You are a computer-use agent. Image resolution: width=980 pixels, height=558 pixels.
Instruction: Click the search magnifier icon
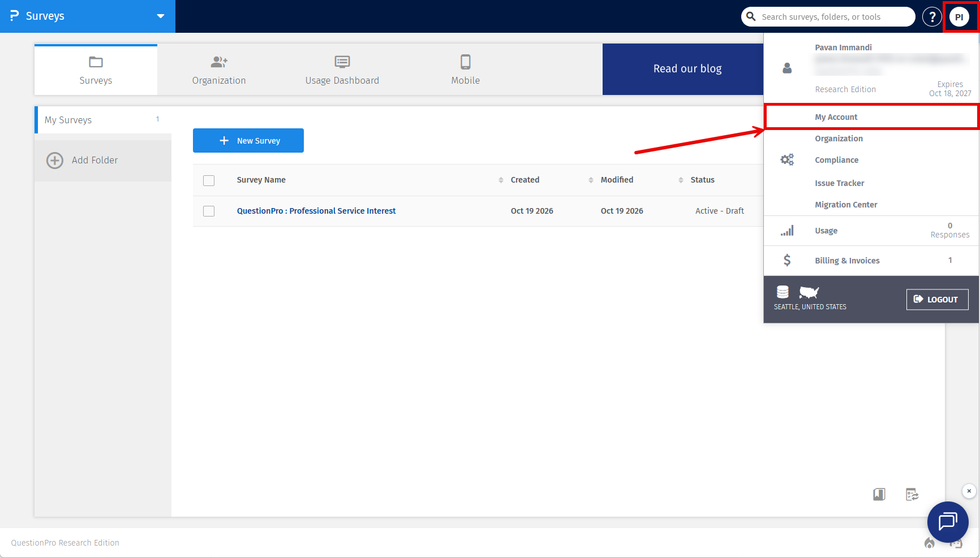(751, 16)
